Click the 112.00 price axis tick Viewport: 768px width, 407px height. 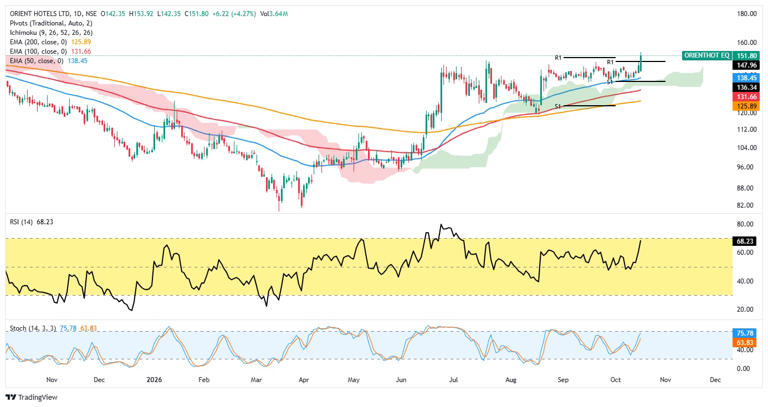(x=746, y=129)
